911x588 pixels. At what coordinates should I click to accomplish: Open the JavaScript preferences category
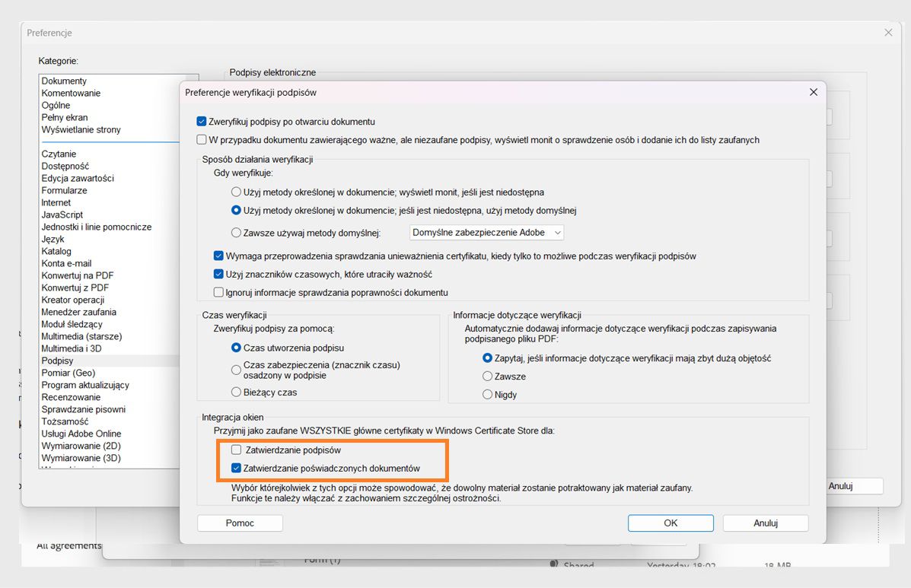coord(65,215)
